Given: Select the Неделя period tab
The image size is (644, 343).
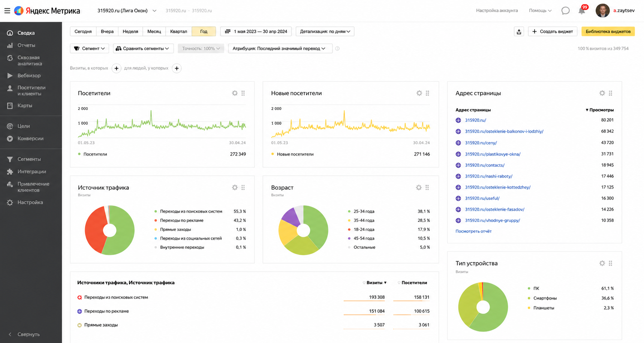Looking at the screenshot, I should tap(130, 31).
